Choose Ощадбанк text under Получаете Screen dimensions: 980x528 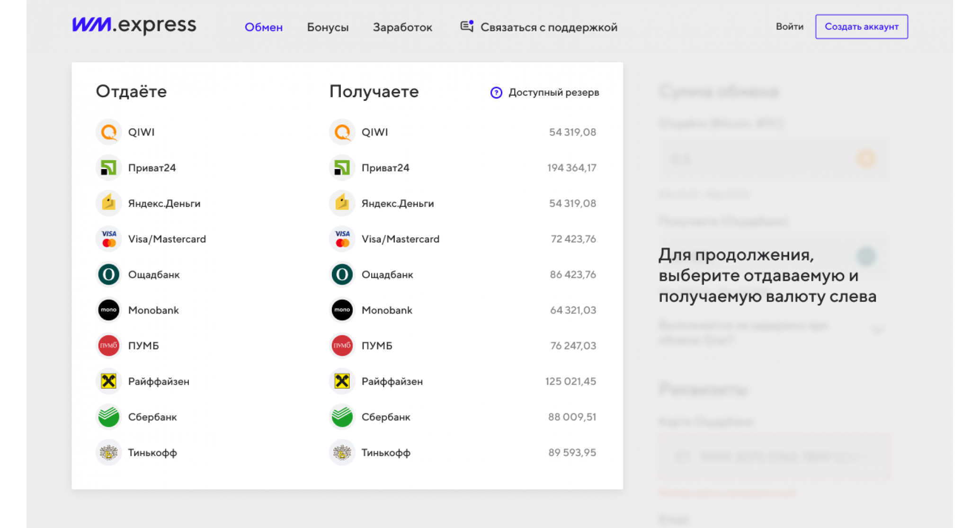(387, 275)
